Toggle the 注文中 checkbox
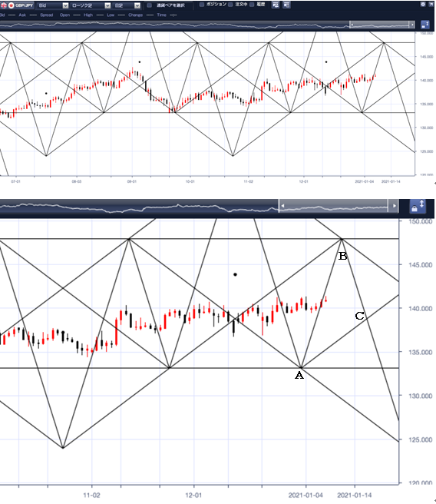436x504 pixels. click(x=230, y=5)
